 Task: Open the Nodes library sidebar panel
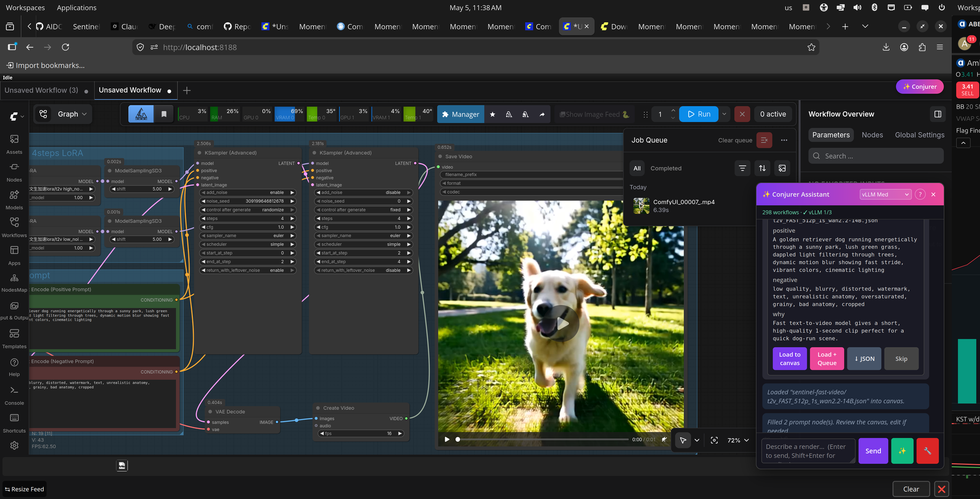(14, 172)
